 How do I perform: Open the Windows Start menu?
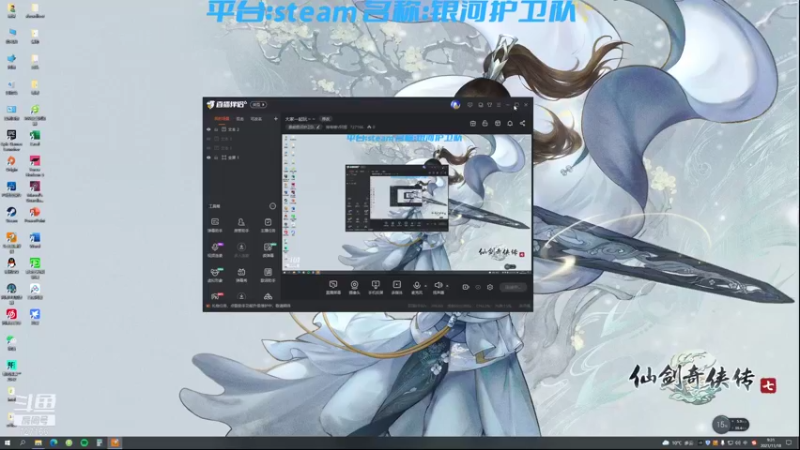[7, 443]
